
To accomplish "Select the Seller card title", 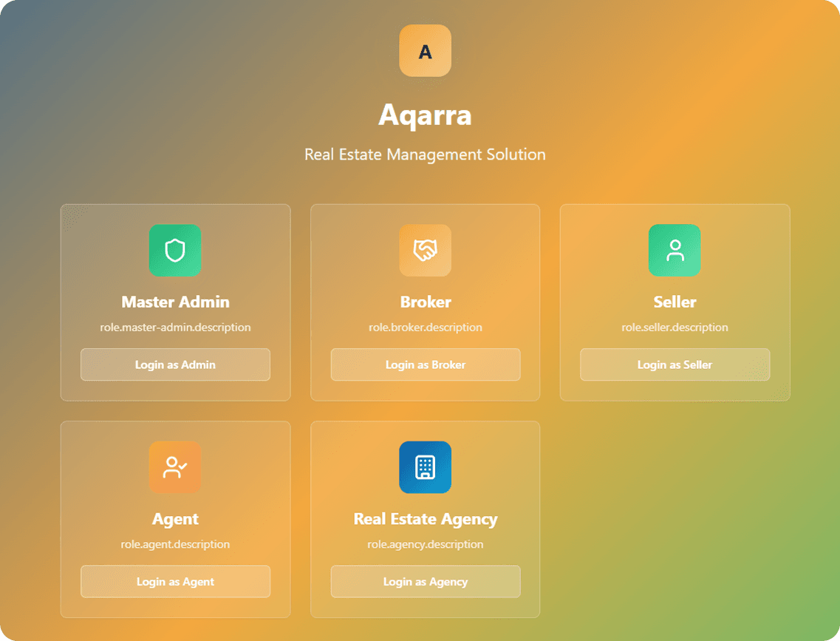I will point(675,302).
